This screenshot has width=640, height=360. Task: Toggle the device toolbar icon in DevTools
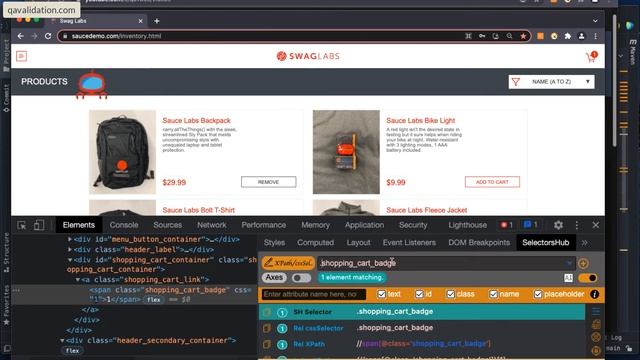[x=39, y=225]
